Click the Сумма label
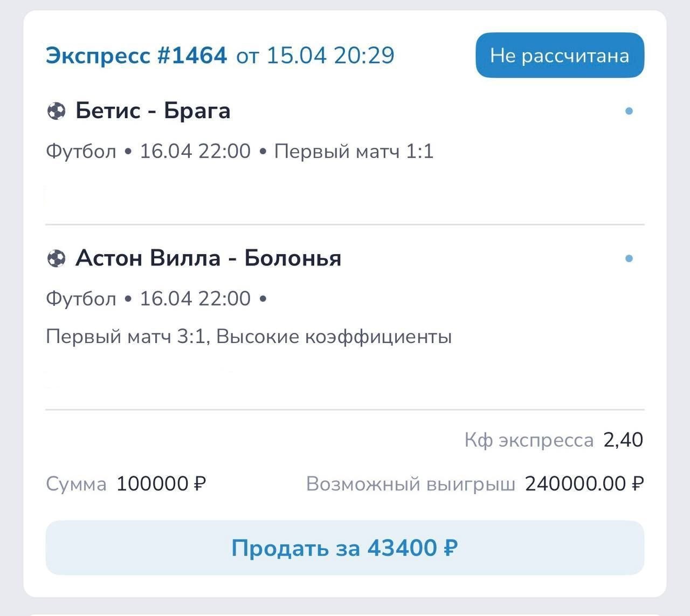Image resolution: width=690 pixels, height=616 pixels. (76, 484)
